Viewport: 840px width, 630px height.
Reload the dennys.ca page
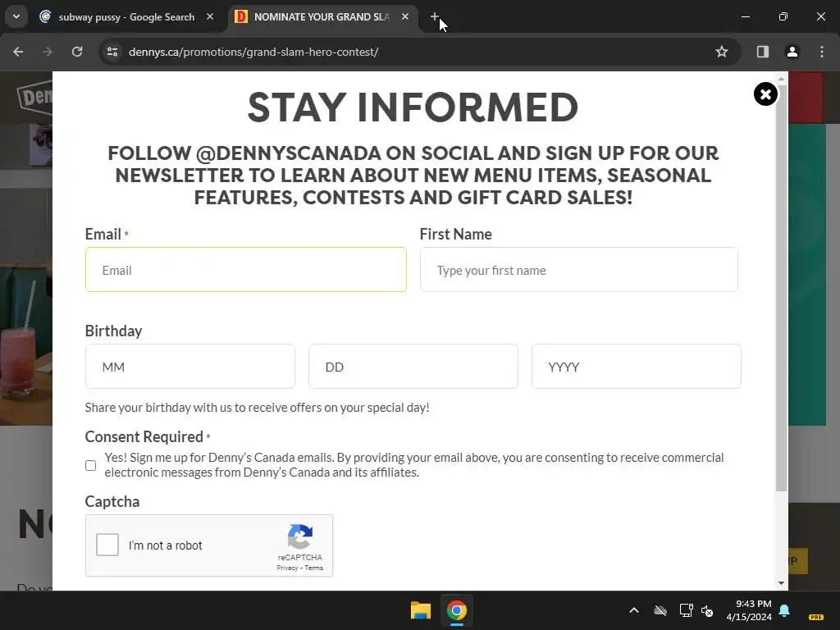coord(77,52)
